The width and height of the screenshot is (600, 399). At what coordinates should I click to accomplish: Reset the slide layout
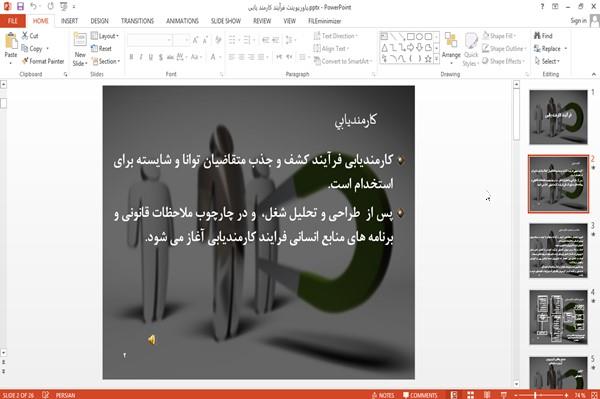pos(101,49)
